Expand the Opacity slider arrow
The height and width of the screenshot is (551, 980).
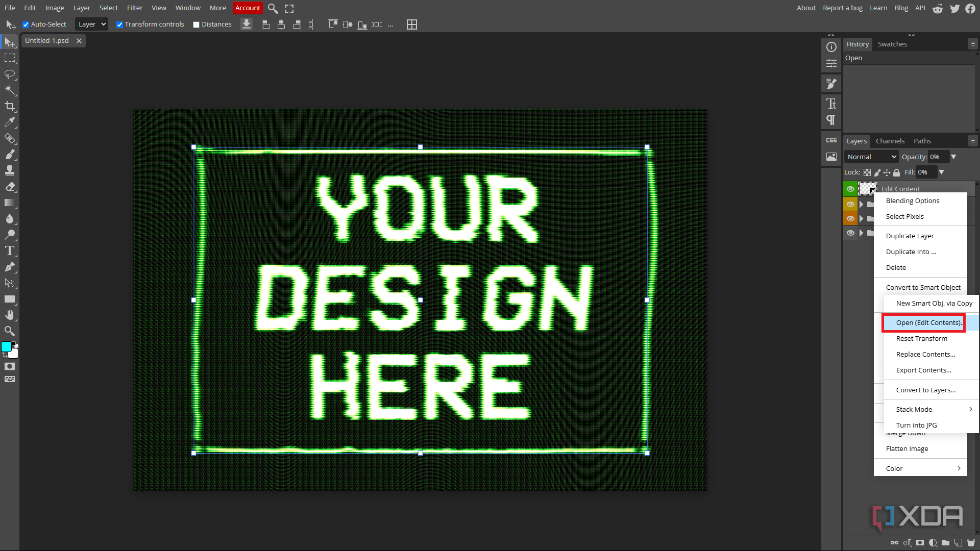pyautogui.click(x=953, y=157)
